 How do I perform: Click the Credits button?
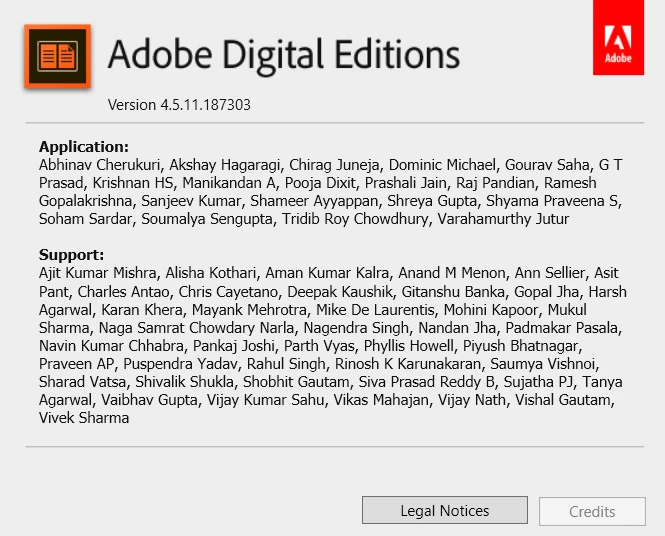coord(592,511)
